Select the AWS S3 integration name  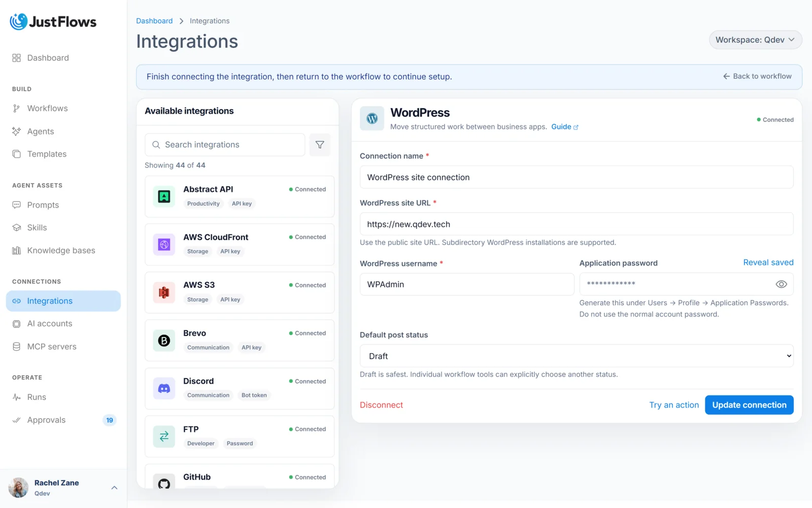click(199, 285)
